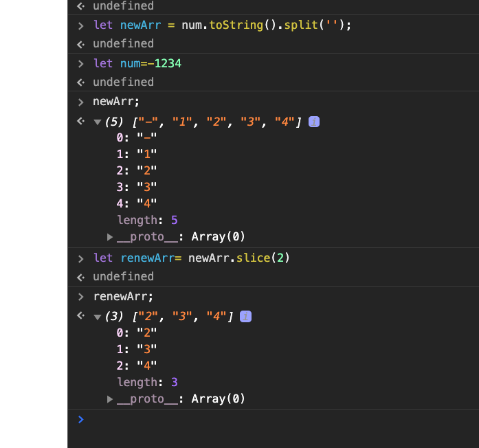Select the entry 3: "3" in the first array
The width and height of the screenshot is (479, 448).
pyautogui.click(x=137, y=187)
